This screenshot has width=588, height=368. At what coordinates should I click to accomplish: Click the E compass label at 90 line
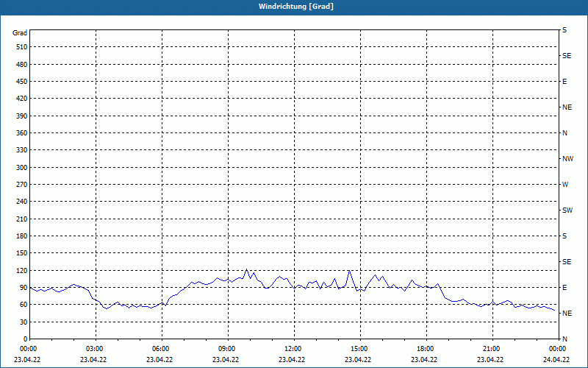[x=564, y=287]
